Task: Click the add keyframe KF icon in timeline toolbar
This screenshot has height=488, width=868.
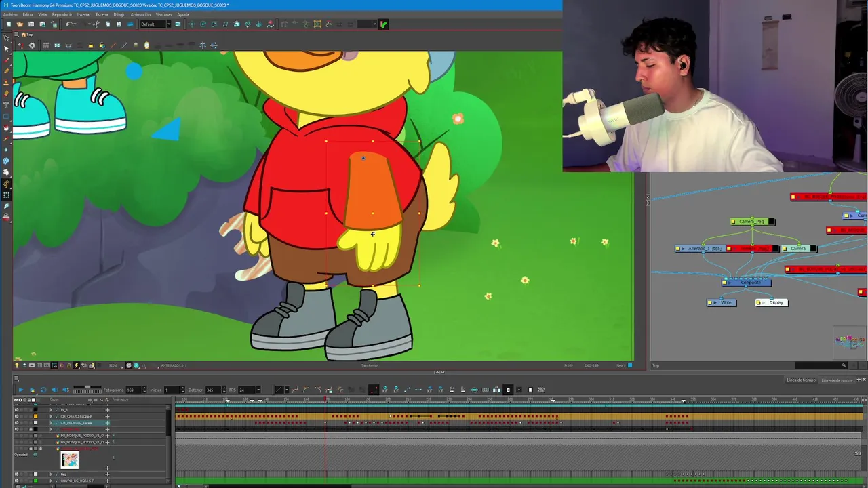Action: pyautogui.click(x=384, y=390)
